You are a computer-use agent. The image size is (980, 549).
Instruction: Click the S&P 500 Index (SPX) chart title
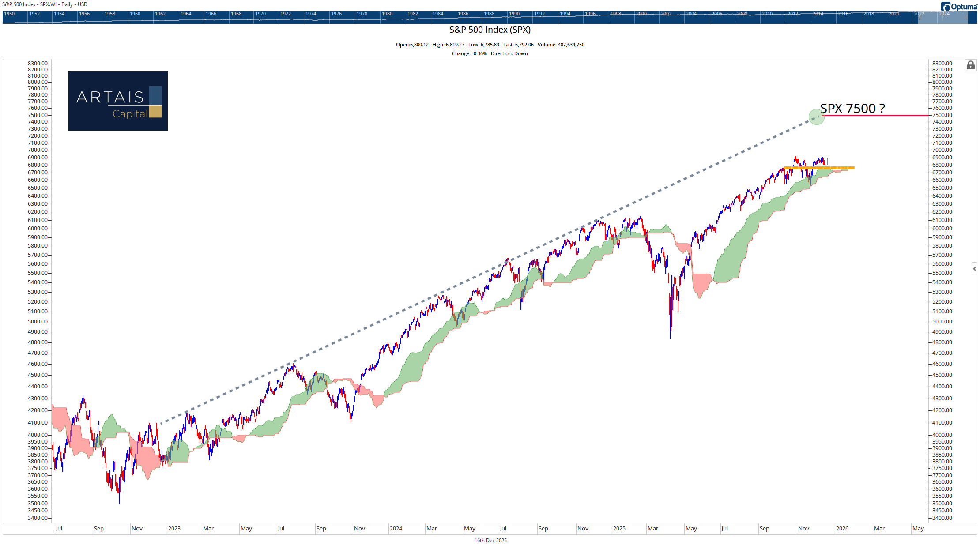point(490,30)
